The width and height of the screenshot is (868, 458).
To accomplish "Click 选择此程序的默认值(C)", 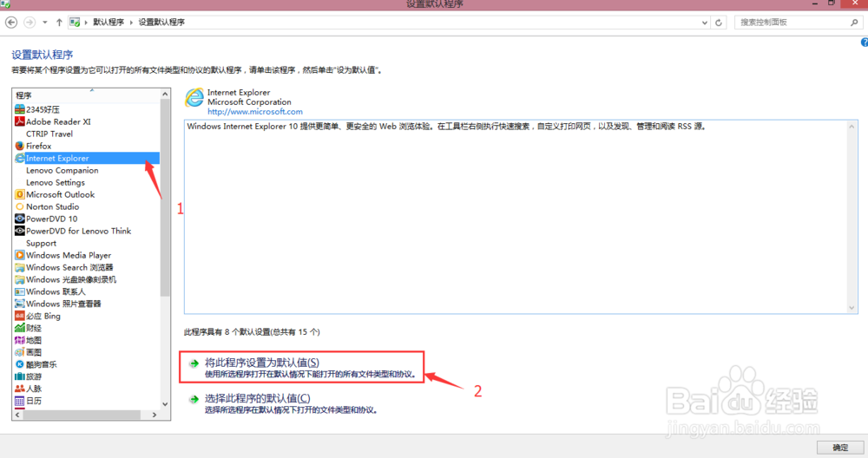I will click(x=258, y=398).
